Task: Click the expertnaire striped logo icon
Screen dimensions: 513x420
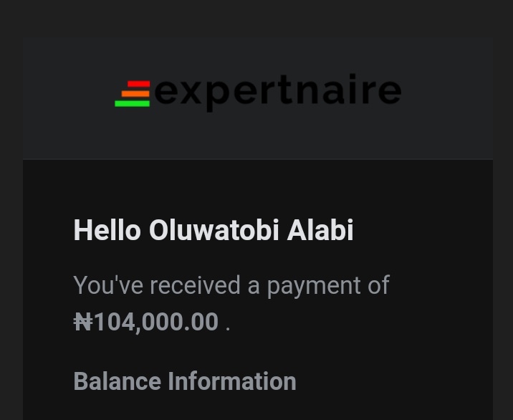Action: click(x=133, y=94)
